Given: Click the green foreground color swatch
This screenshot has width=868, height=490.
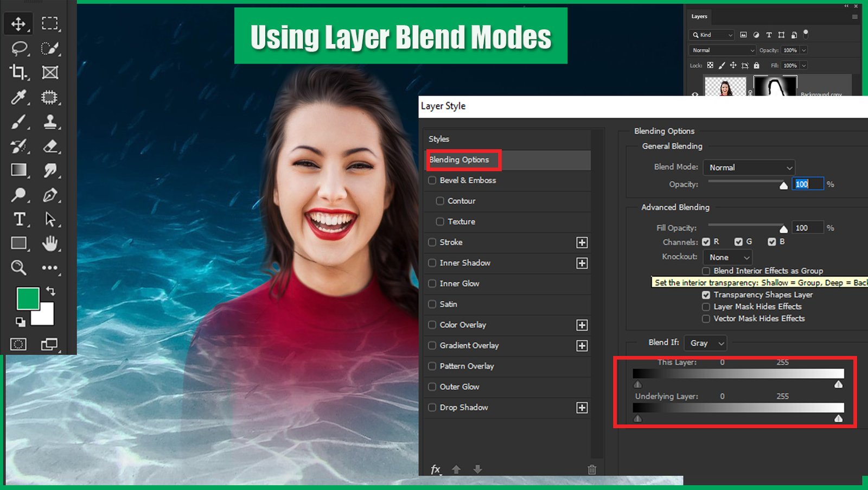Looking at the screenshot, I should tap(27, 298).
